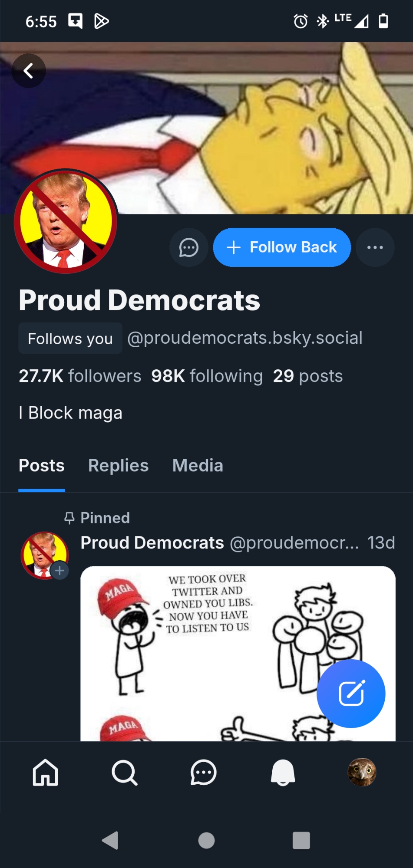This screenshot has height=868, width=413.
Task: Go to Home feed in bottom bar
Action: click(x=45, y=773)
